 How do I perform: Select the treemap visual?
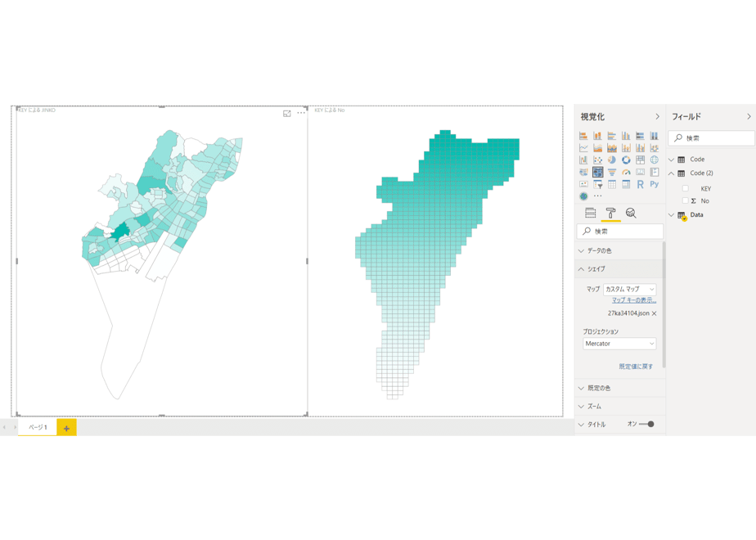(641, 160)
